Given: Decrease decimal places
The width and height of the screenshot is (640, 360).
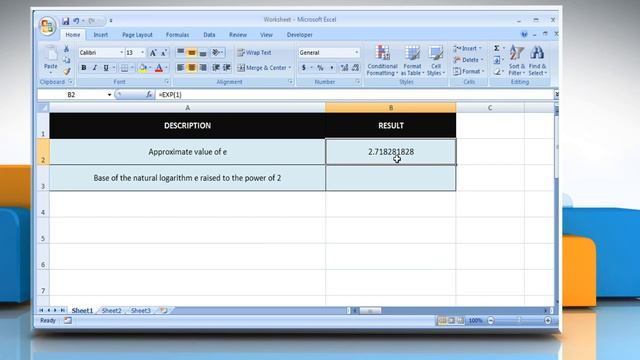Looking at the screenshot, I should 356,68.
